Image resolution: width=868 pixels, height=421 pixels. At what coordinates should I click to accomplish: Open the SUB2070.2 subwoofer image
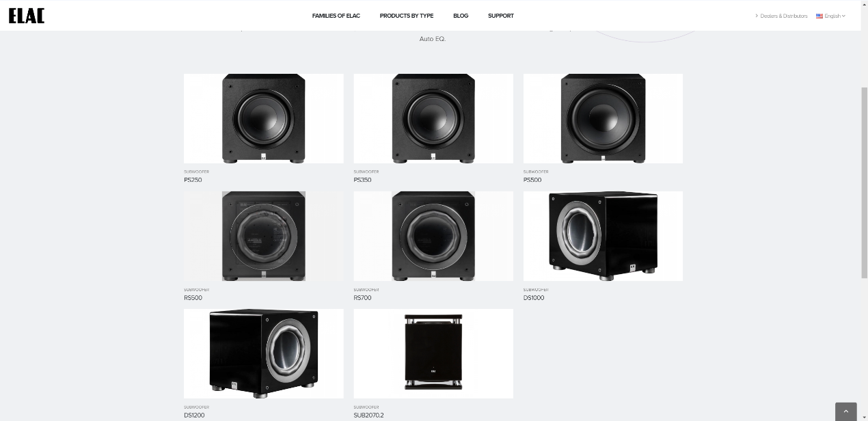[433, 353]
